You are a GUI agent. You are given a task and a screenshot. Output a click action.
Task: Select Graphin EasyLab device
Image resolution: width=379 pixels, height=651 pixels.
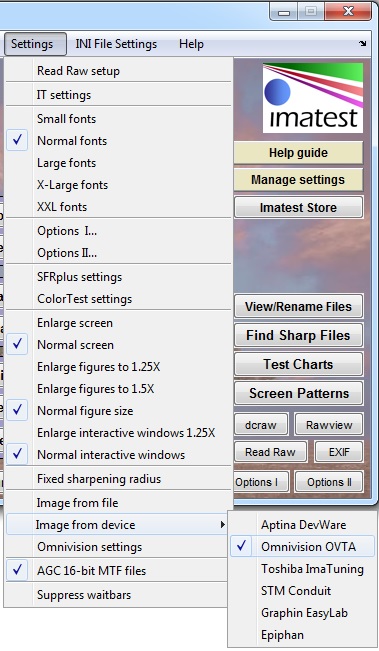302,613
